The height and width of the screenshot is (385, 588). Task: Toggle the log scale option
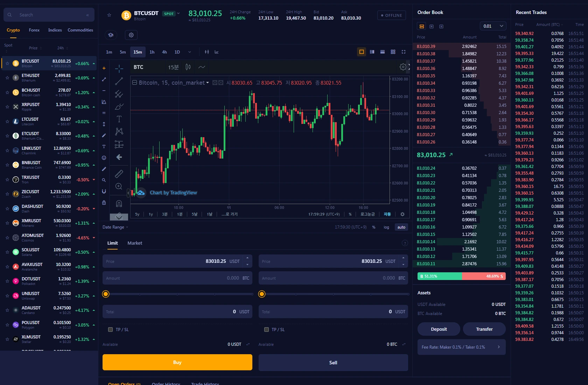coord(386,227)
